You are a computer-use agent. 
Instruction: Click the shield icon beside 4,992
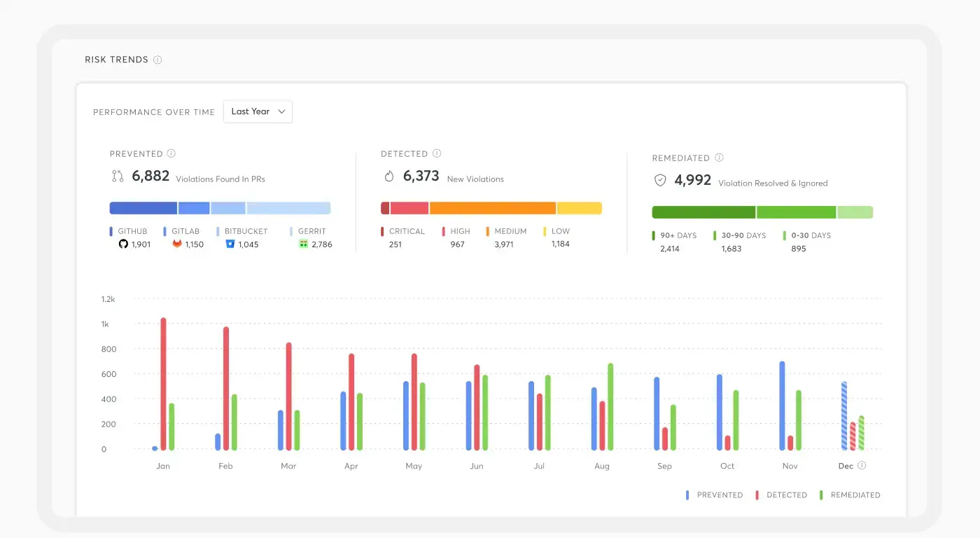click(659, 181)
